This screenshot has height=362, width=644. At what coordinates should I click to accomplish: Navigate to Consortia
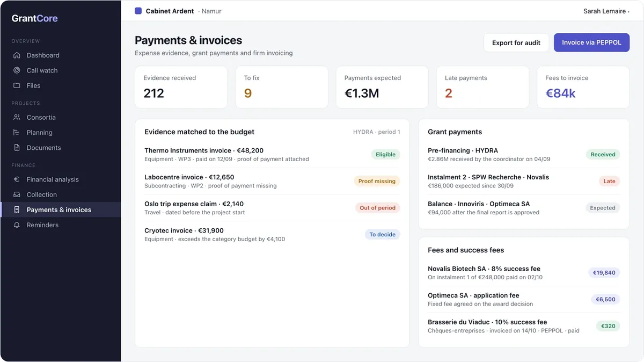[x=60, y=117]
